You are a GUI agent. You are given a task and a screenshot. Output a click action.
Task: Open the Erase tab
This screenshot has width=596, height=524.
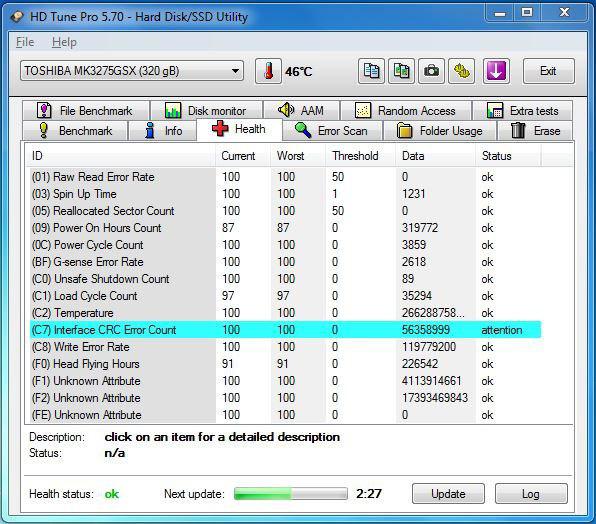535,131
